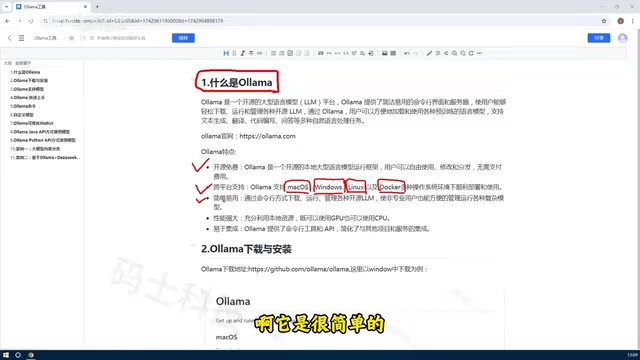Go back using the note's left chevron

[9, 38]
